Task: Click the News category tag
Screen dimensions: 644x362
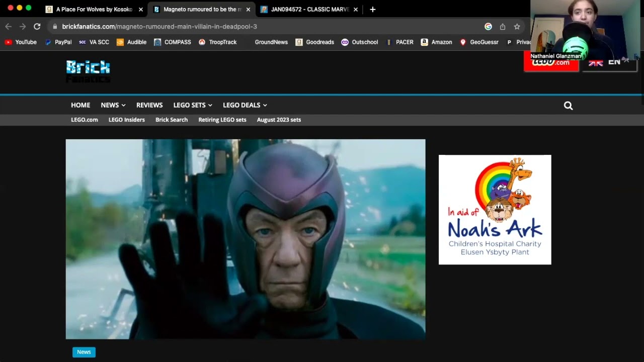Action: [x=84, y=352]
